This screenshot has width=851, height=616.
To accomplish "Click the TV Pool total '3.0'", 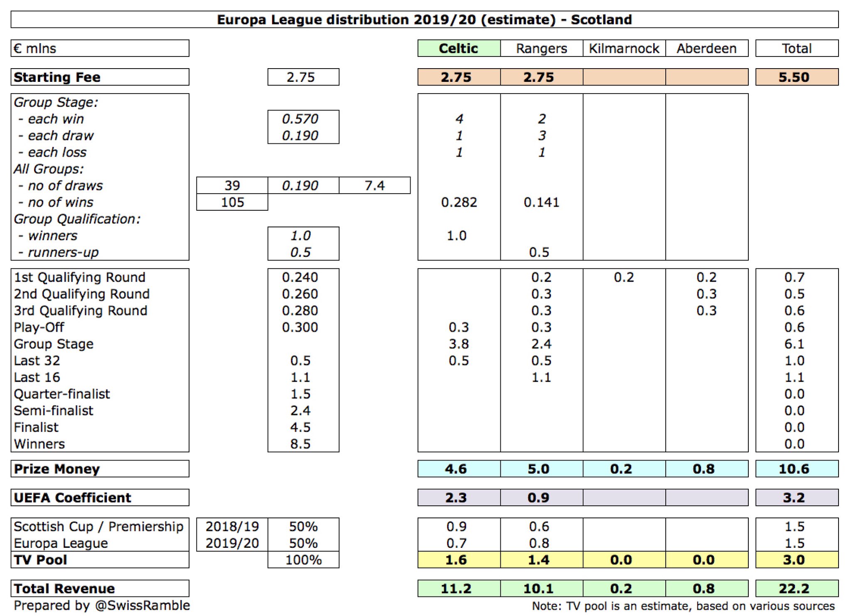I will (797, 559).
